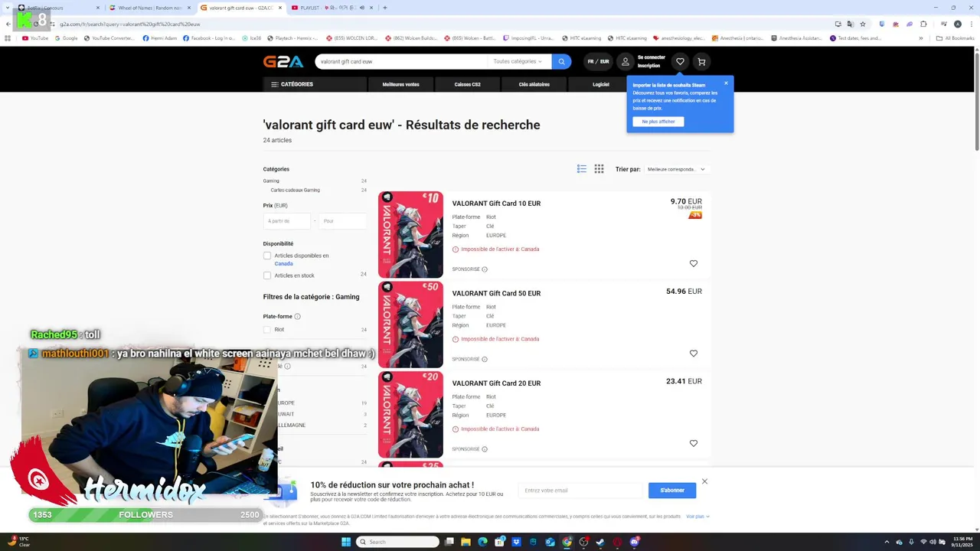The image size is (980, 551).
Task: Switch to 'Wheel of Names' browser tab
Action: click(x=150, y=8)
